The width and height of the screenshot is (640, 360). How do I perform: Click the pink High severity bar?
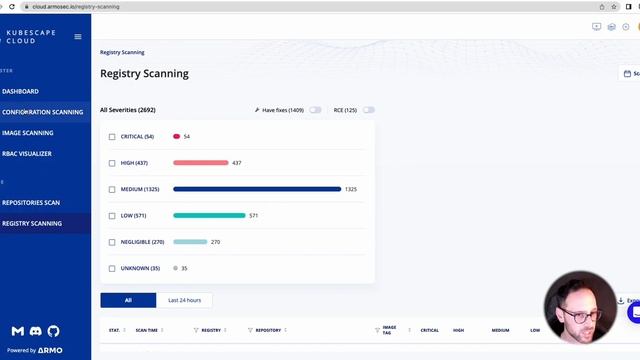(x=201, y=163)
